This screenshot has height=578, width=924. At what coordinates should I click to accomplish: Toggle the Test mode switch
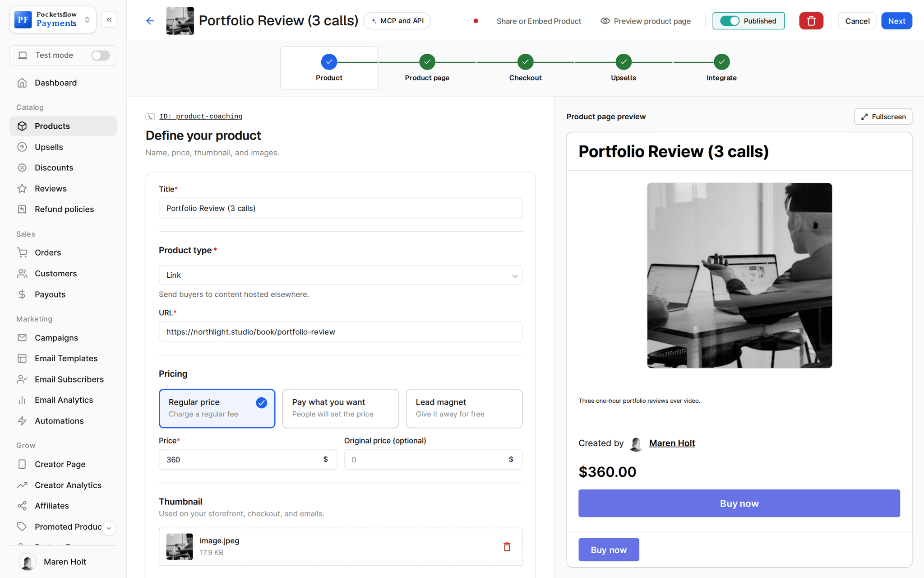(x=100, y=55)
